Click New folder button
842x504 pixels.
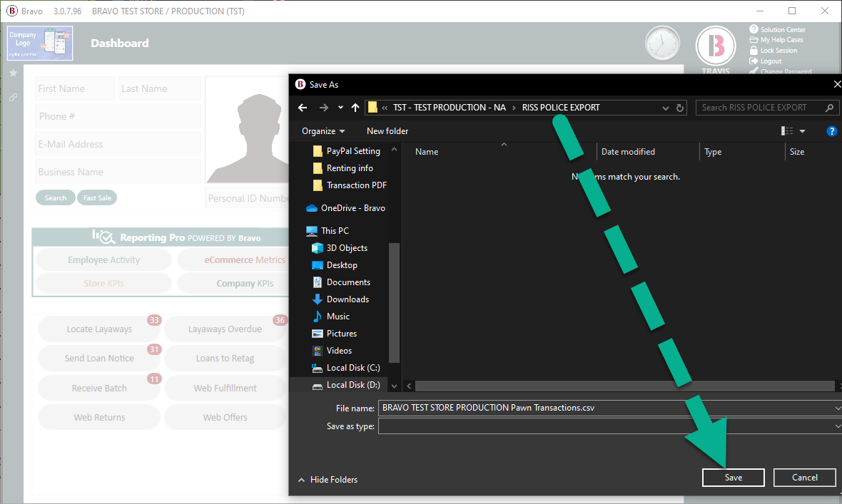pyautogui.click(x=387, y=131)
